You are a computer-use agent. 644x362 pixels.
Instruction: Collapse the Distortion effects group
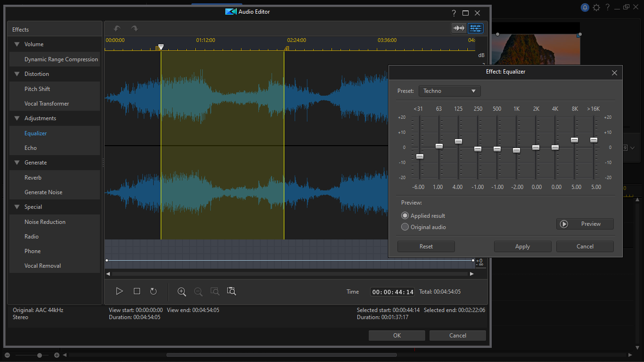17,74
